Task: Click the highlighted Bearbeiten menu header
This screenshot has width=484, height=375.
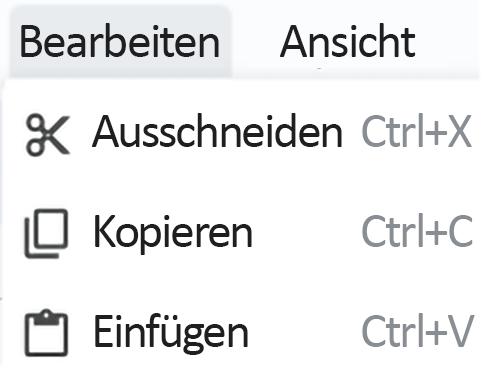Action: coord(120,42)
